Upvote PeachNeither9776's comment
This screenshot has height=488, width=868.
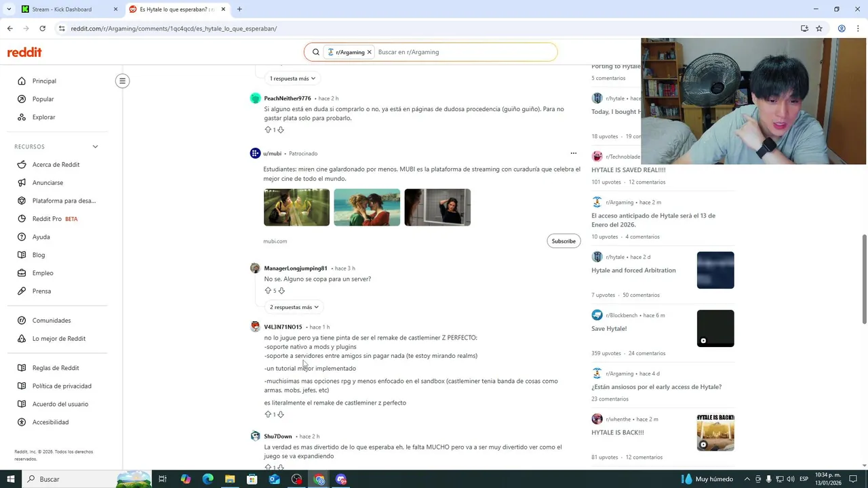click(267, 129)
